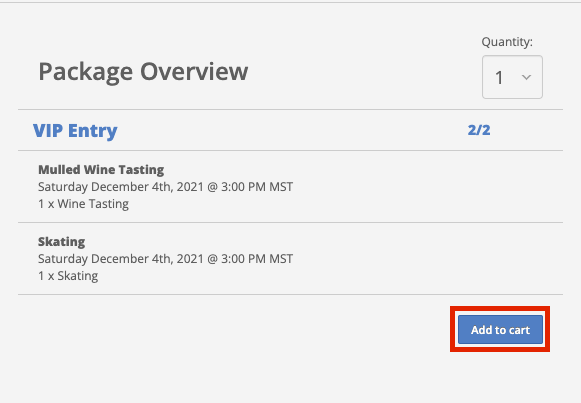Image resolution: width=581 pixels, height=403 pixels.
Task: Click the 3:00 PM time under Mulled Wine
Action: [x=243, y=187]
